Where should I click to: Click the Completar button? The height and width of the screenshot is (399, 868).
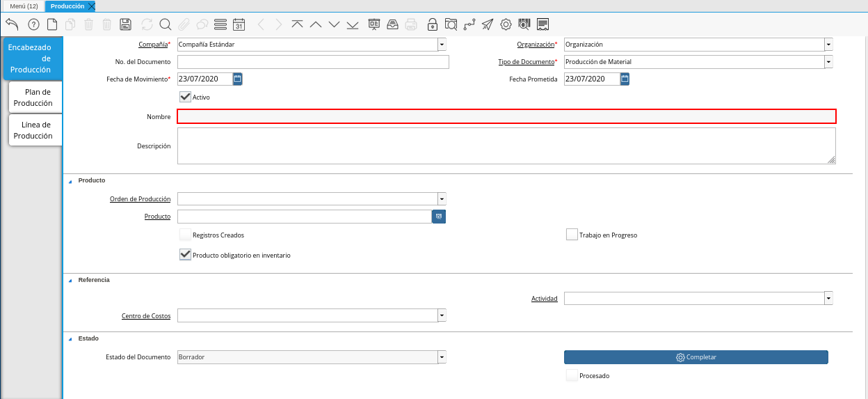pos(696,357)
